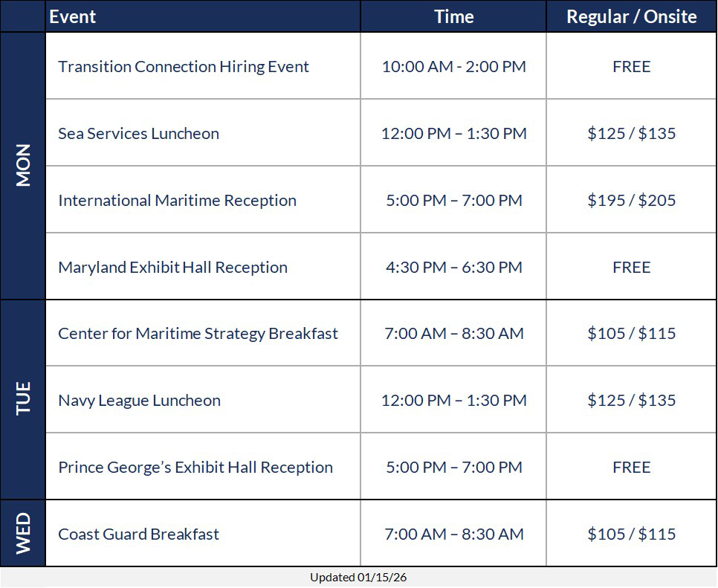This screenshot has height=588, width=718.
Task: Click the Updated 01/15/26 footer text
Action: click(x=358, y=578)
